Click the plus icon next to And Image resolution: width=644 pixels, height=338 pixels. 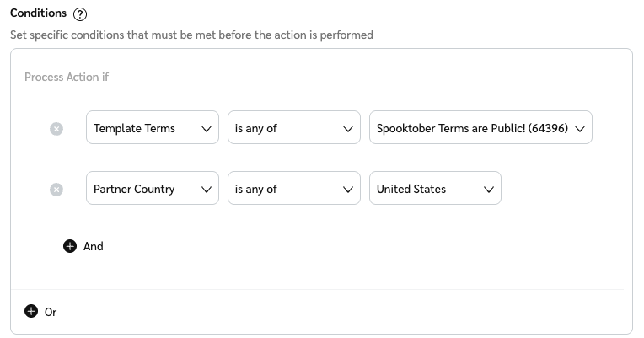[70, 246]
